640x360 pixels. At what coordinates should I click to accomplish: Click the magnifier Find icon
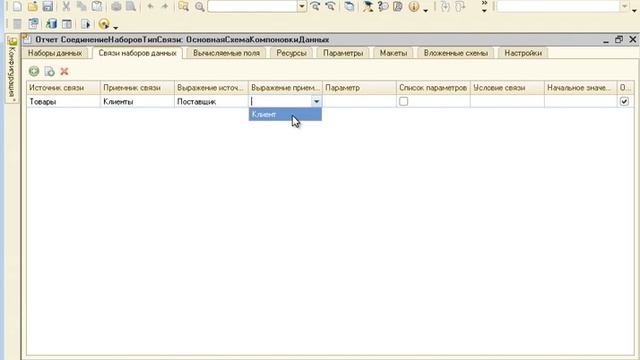pyautogui.click(x=200, y=6)
